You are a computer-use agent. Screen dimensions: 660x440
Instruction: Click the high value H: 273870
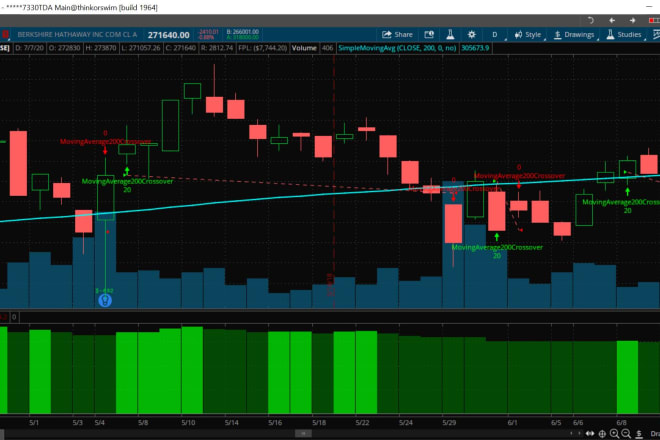[101, 48]
